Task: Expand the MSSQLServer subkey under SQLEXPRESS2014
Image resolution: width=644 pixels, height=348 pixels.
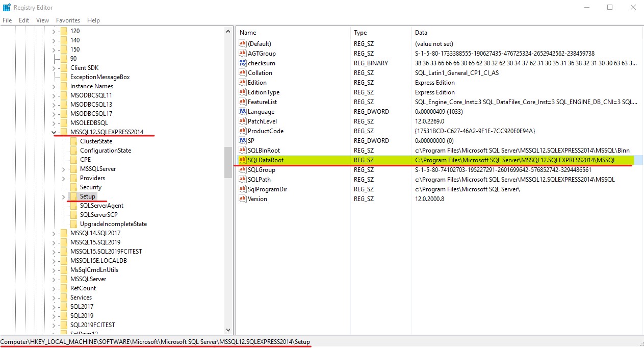Action: (x=64, y=169)
